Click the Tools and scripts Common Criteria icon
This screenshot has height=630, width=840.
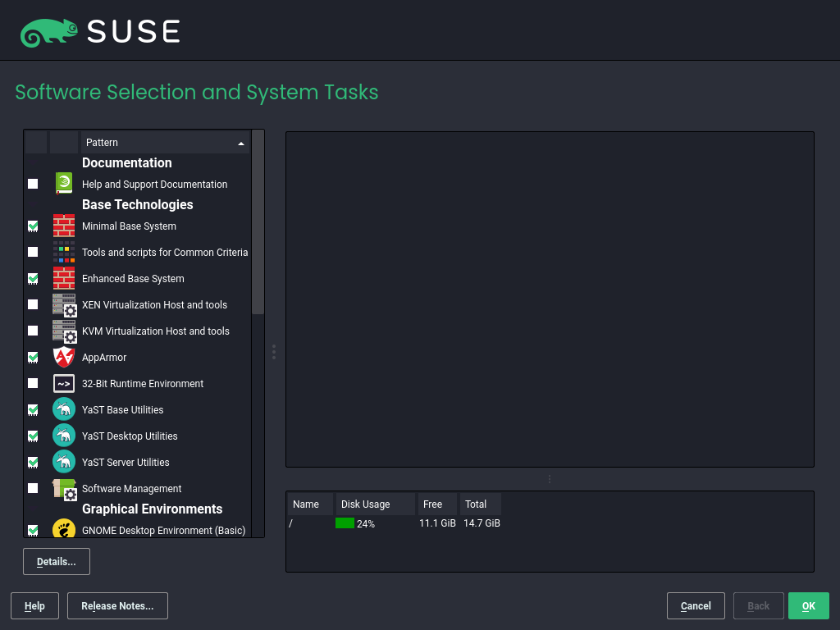(x=64, y=252)
